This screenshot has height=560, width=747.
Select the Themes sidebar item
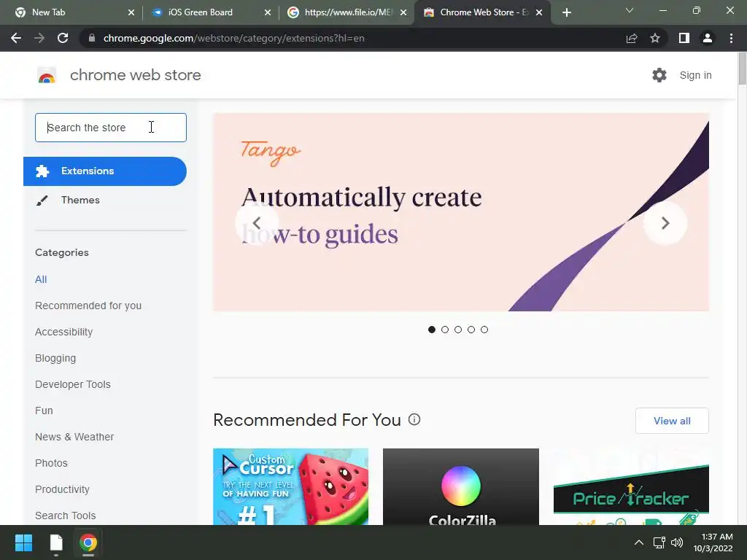80,200
